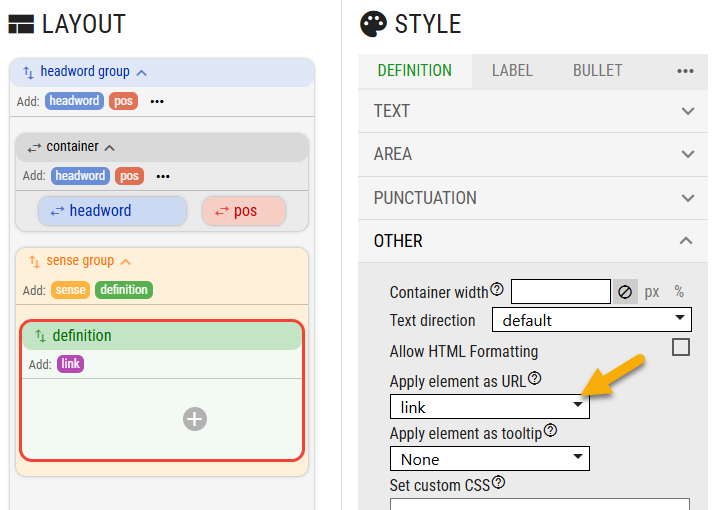Collapse the container chevron

coord(109,148)
